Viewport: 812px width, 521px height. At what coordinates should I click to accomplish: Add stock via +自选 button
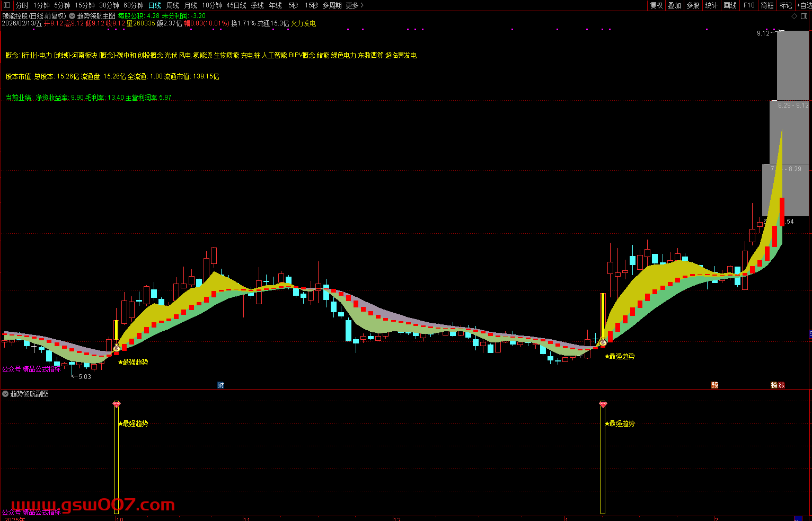tap(804, 5)
